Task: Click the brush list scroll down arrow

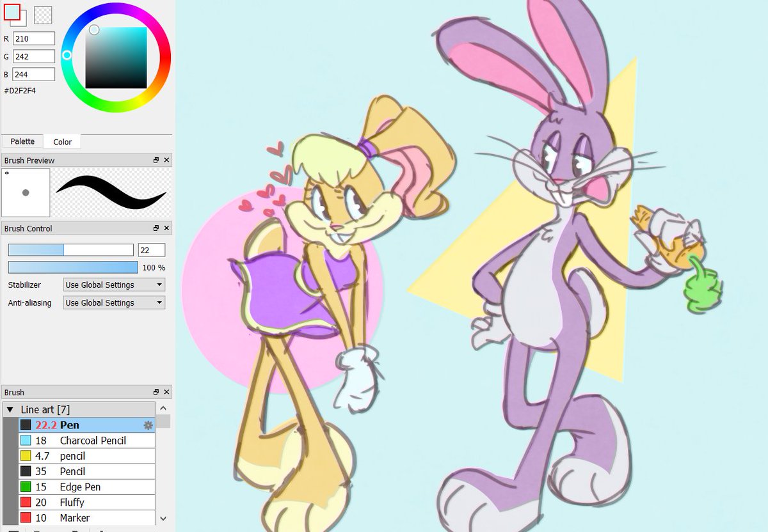Action: point(163,519)
